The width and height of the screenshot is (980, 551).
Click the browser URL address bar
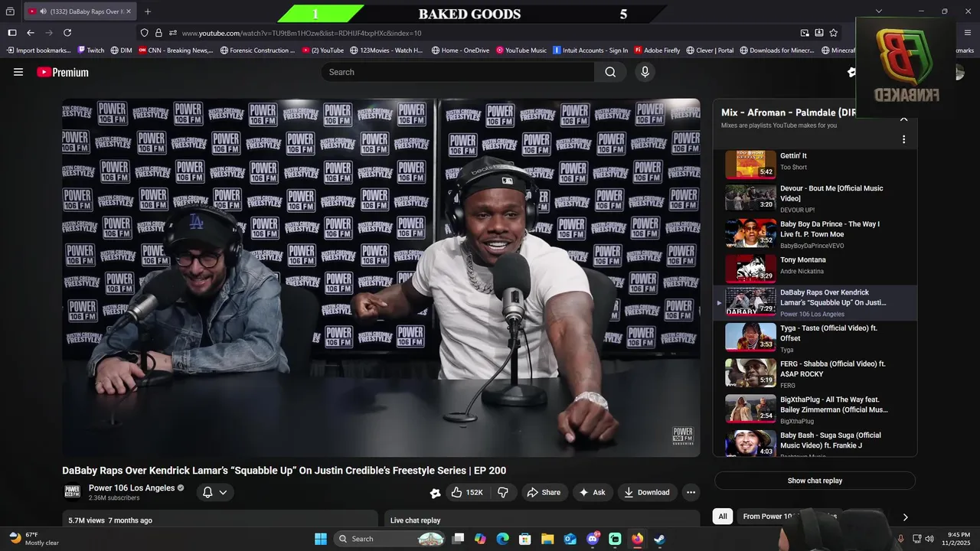click(x=490, y=33)
